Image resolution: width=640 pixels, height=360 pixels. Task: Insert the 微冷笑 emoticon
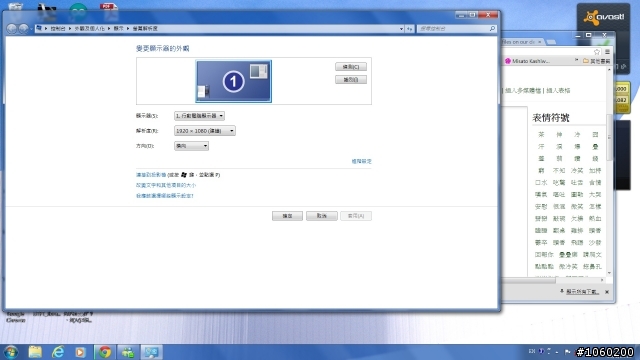568,267
